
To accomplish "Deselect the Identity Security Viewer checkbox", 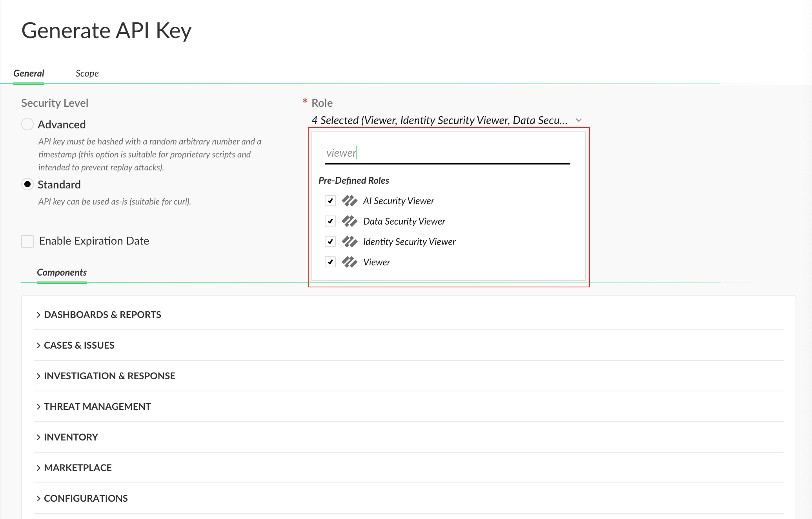I will tap(330, 242).
